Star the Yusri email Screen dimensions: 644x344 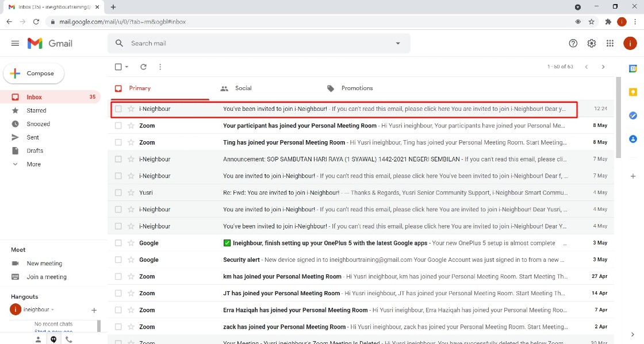[x=131, y=192]
